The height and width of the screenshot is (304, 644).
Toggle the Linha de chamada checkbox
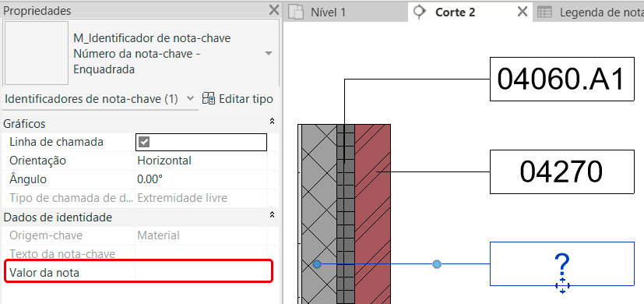pyautogui.click(x=144, y=143)
